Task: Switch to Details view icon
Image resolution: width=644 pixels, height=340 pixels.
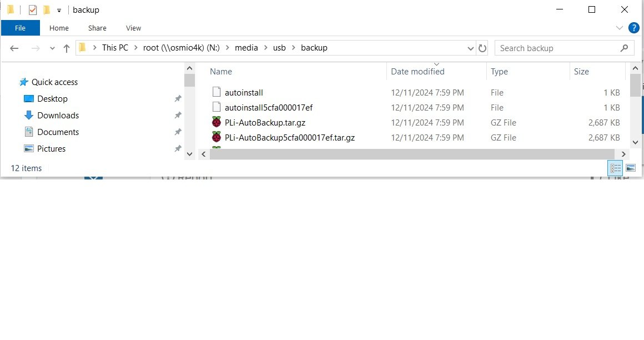Action: pos(615,168)
